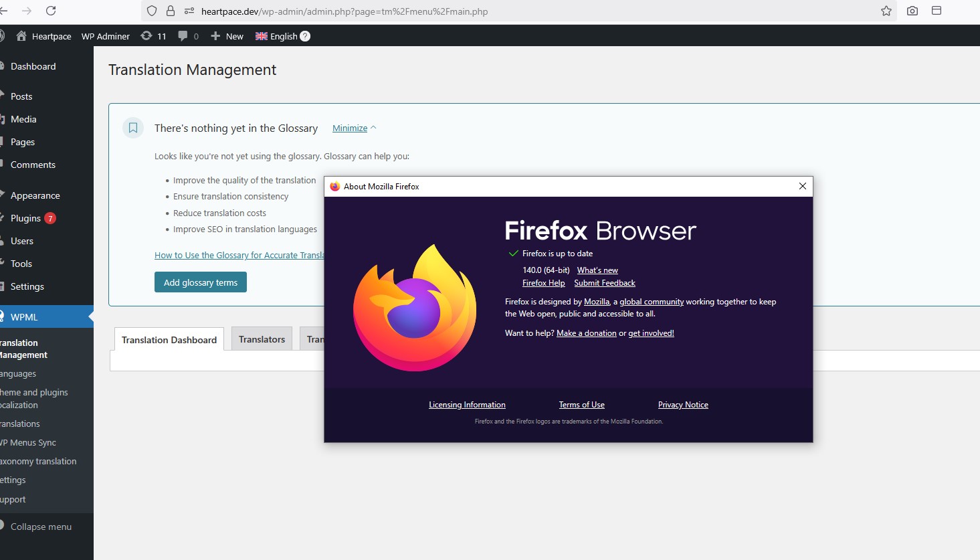Image resolution: width=980 pixels, height=560 pixels.
Task: Click the Reduce translation costs bullet
Action: pyautogui.click(x=219, y=213)
